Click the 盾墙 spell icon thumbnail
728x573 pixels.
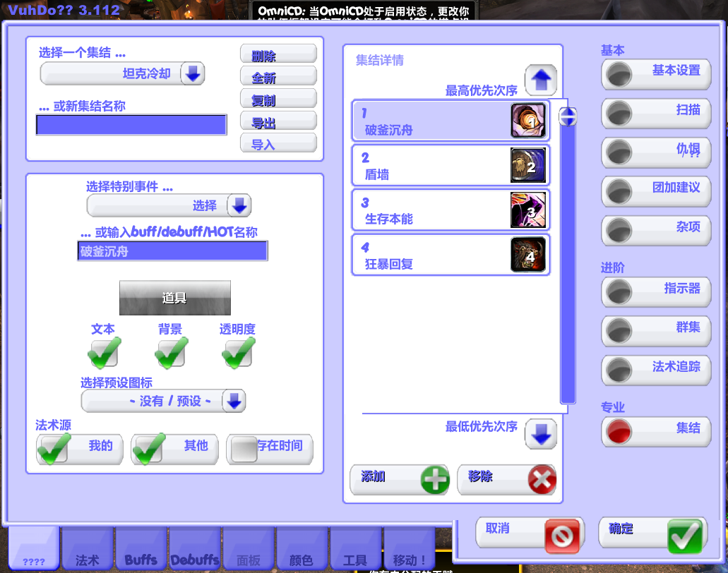(527, 164)
